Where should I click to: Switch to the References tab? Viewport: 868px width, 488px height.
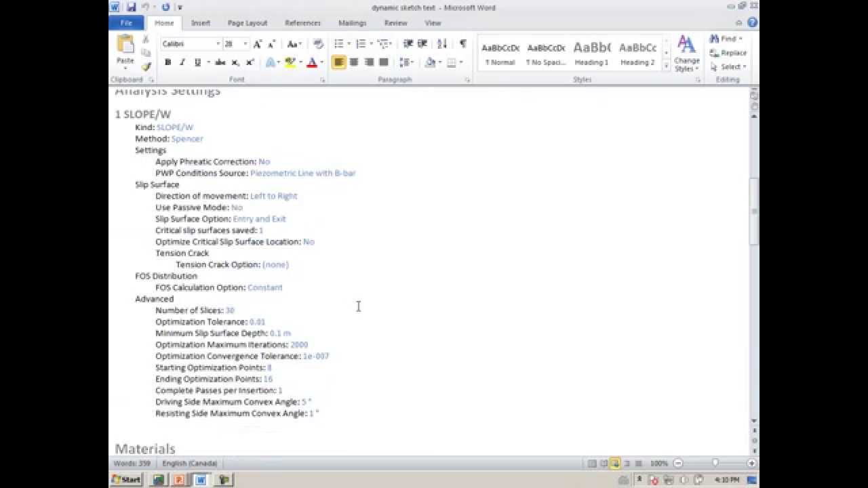click(x=303, y=23)
